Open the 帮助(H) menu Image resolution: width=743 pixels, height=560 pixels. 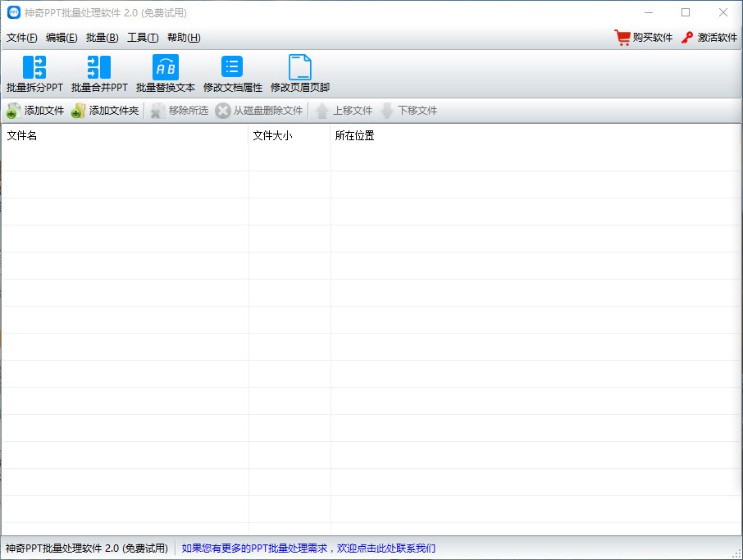184,38
